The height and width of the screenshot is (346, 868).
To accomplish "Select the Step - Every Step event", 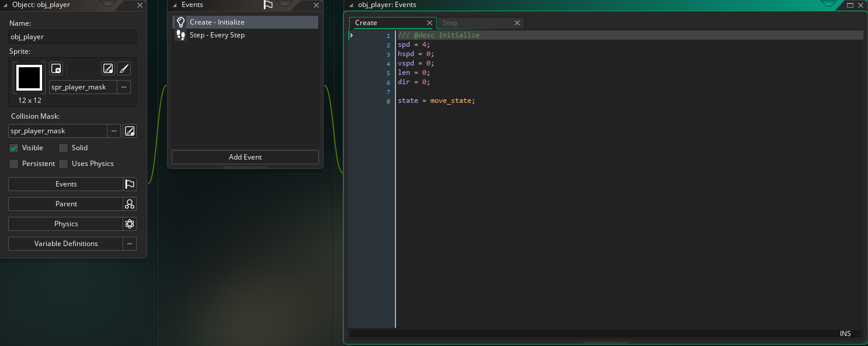I will [x=245, y=35].
